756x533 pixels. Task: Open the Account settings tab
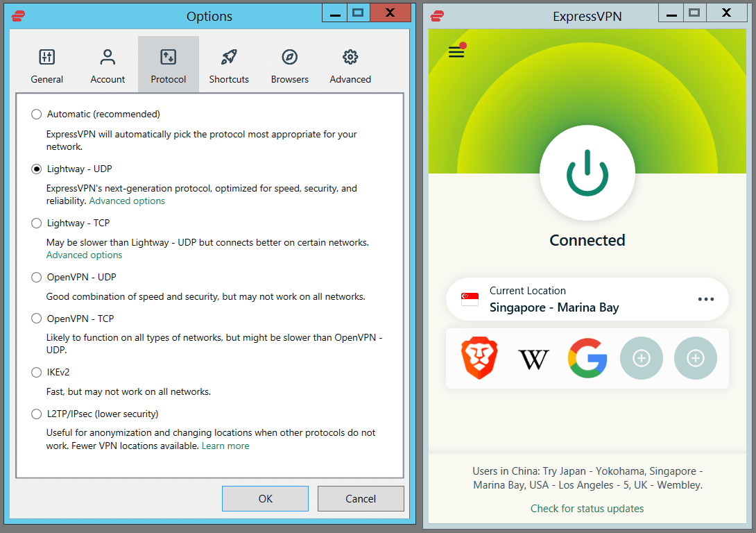click(x=108, y=65)
